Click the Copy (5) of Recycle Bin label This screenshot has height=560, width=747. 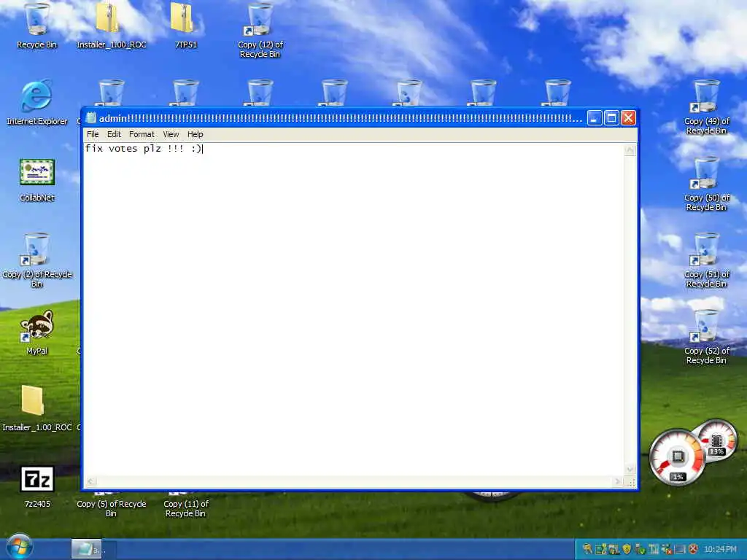pyautogui.click(x=111, y=508)
